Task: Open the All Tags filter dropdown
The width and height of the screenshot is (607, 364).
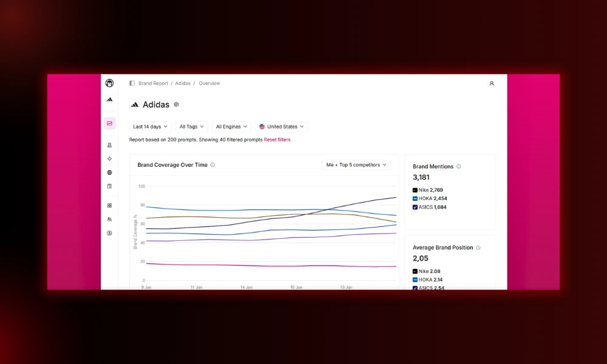Action: [x=192, y=127]
